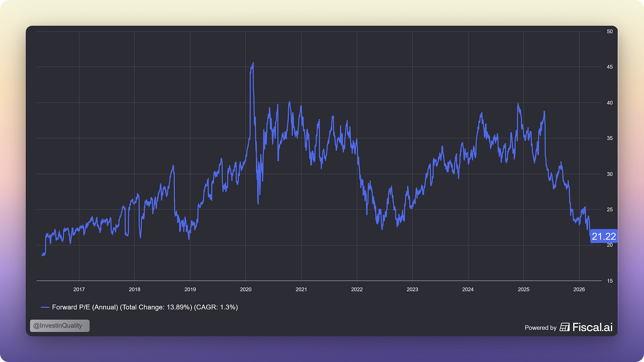Click the 15 y-axis label
644x362 pixels.
click(610, 281)
